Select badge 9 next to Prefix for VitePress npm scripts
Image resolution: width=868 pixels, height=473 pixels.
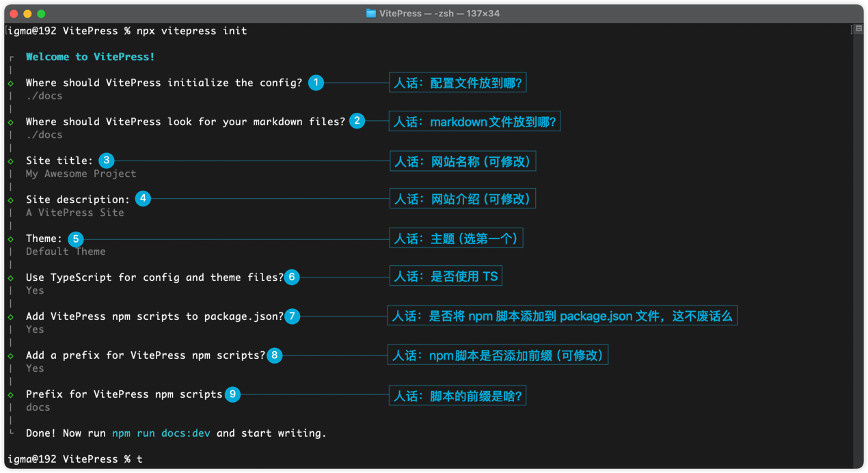tap(232, 394)
